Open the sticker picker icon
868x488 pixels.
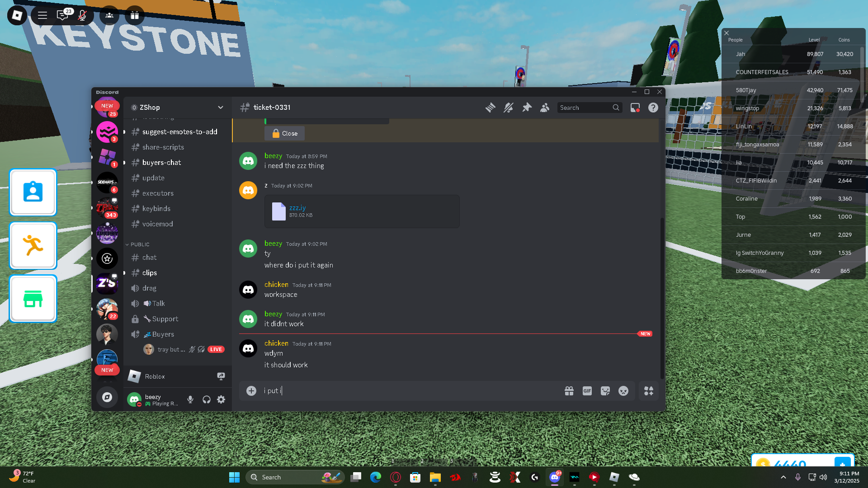605,391
